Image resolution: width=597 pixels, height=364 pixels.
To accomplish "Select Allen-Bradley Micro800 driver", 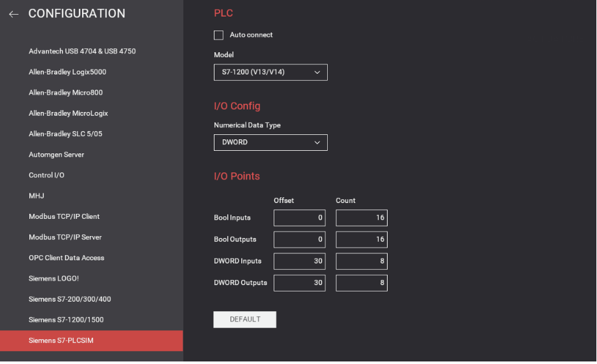I will (x=92, y=92).
